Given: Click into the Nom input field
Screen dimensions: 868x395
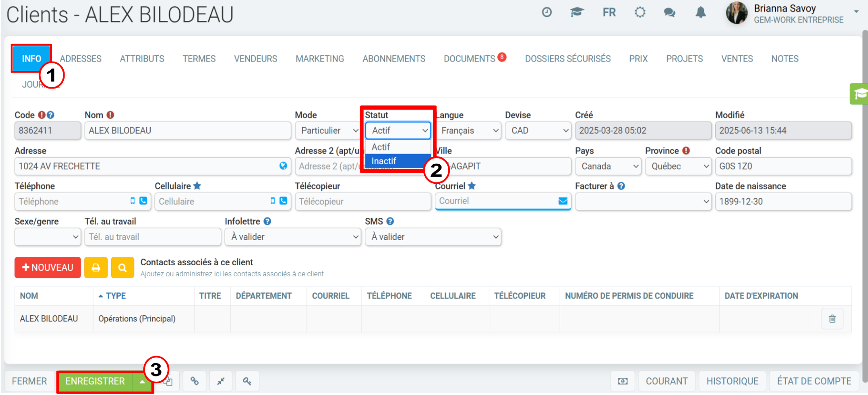Looking at the screenshot, I should (x=188, y=131).
